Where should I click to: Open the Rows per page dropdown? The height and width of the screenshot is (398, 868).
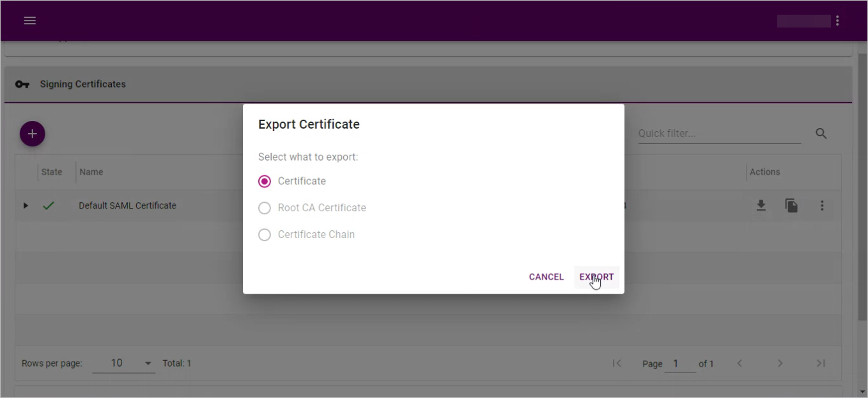point(123,363)
